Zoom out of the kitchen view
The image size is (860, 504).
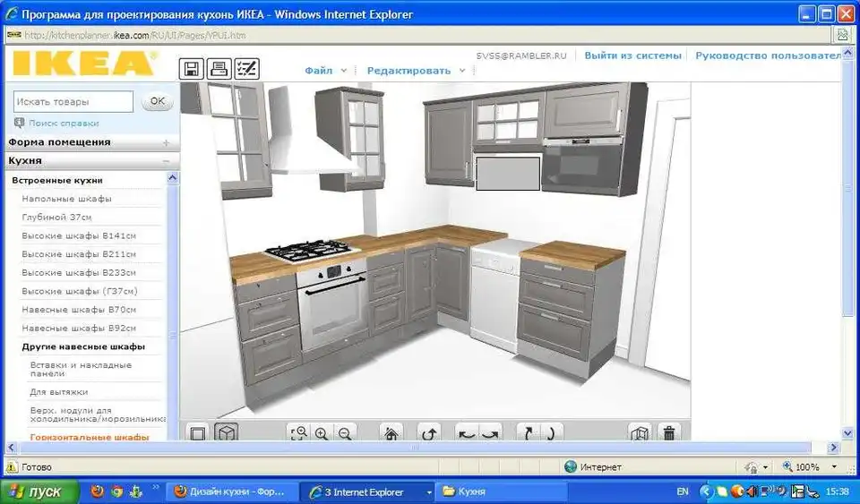344,433
